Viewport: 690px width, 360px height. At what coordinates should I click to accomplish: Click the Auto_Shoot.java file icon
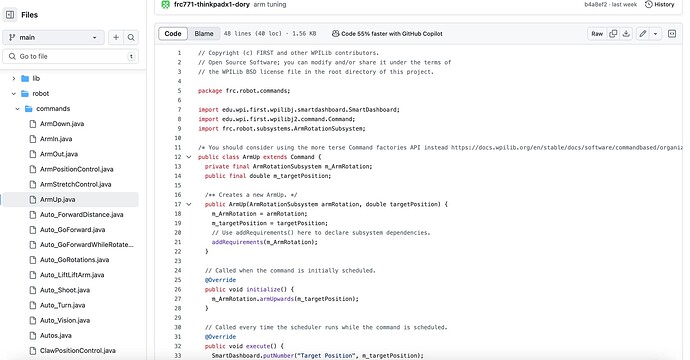click(x=33, y=290)
